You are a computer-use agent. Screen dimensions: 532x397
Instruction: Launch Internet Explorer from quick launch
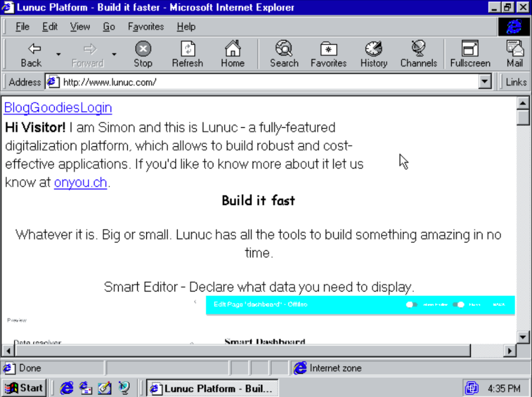tap(66, 388)
